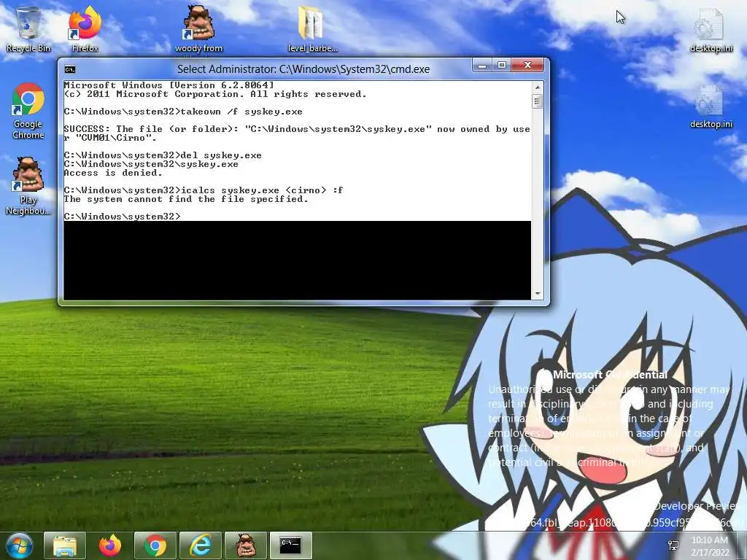Select the top desktop.ini file icon

coord(711,31)
